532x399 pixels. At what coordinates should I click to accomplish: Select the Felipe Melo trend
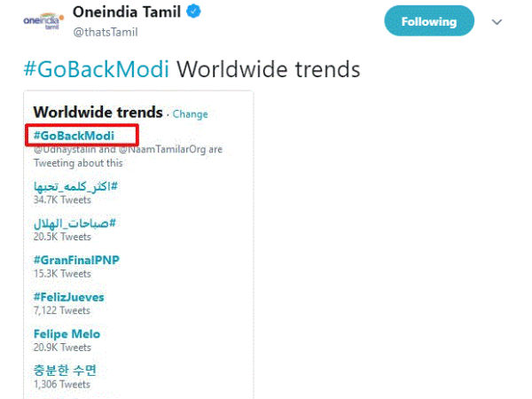click(66, 334)
